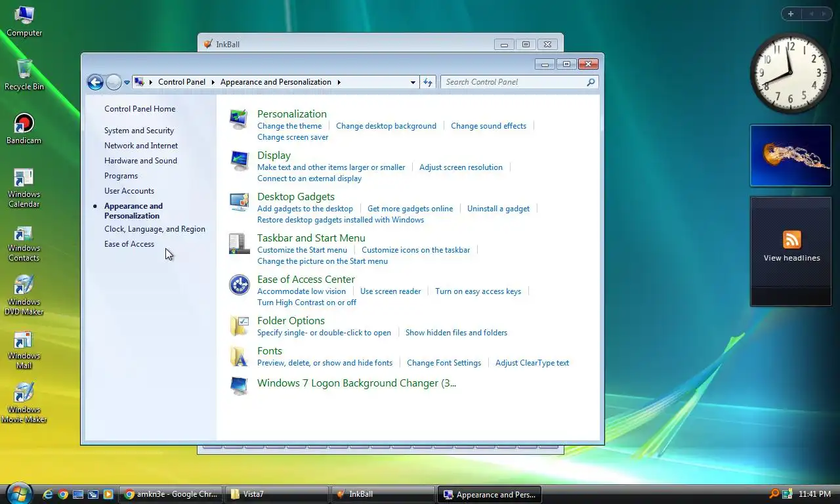Open User Accounts category
Viewport: 840px width, 504px height.
click(x=129, y=191)
